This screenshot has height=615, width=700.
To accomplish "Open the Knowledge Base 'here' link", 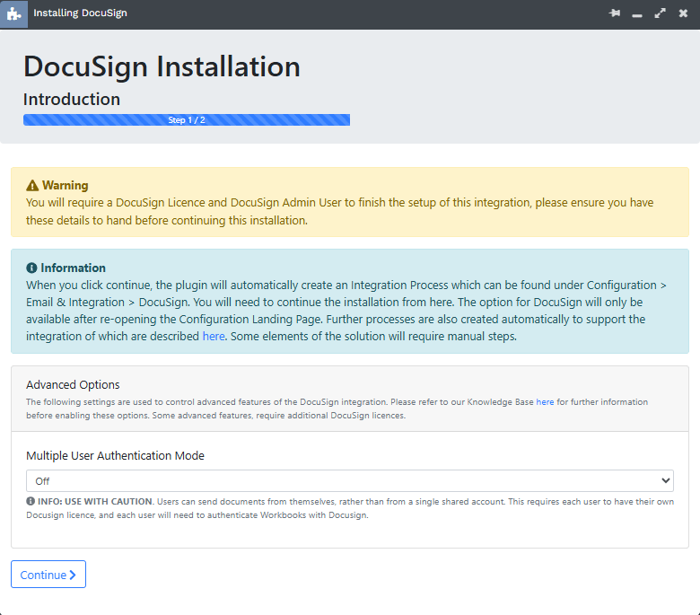I will 545,402.
